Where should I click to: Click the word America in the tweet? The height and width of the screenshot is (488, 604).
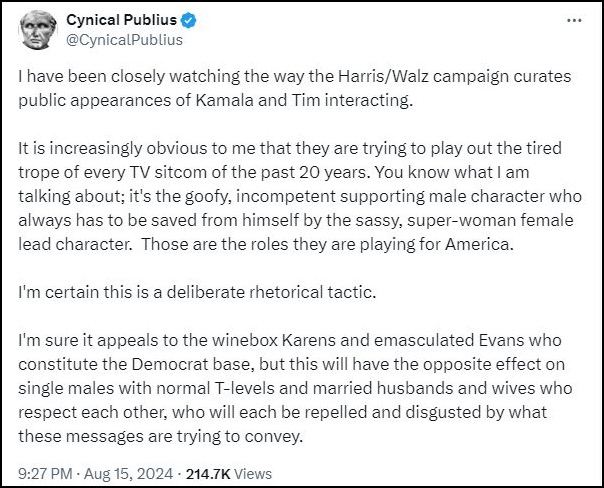click(x=479, y=244)
